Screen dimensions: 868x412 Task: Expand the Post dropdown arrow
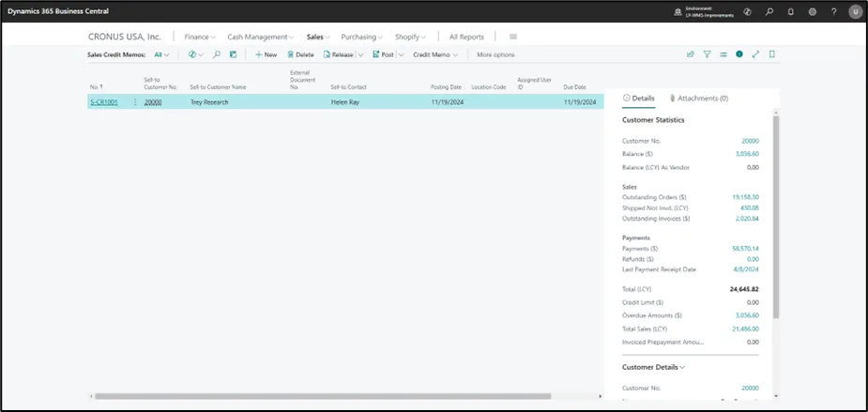[402, 54]
